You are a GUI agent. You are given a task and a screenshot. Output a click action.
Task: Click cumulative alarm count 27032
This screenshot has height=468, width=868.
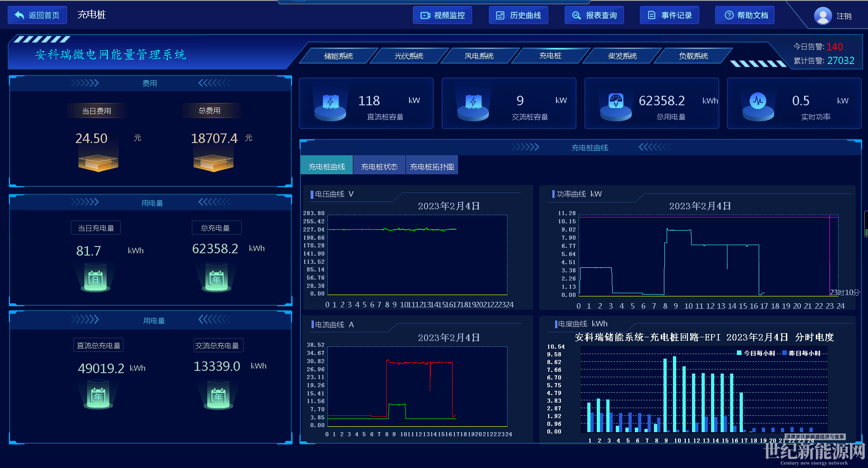(841, 61)
